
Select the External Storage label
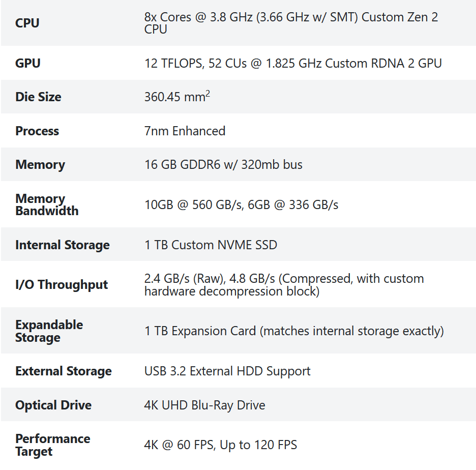[x=64, y=371]
